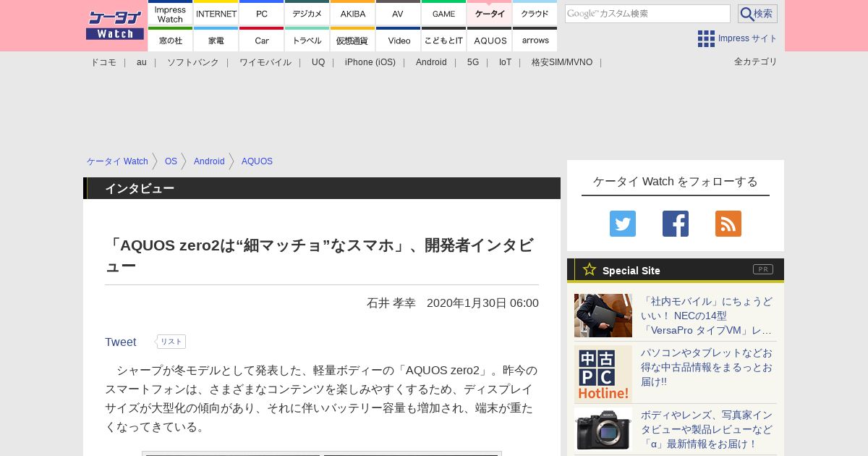Click the PR badge in Special Site

click(x=763, y=269)
